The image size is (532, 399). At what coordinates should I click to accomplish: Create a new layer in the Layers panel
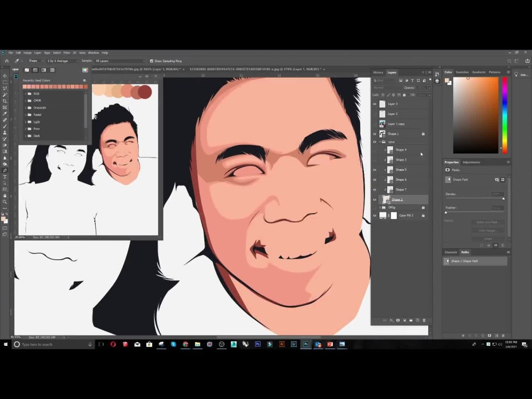[418, 321]
